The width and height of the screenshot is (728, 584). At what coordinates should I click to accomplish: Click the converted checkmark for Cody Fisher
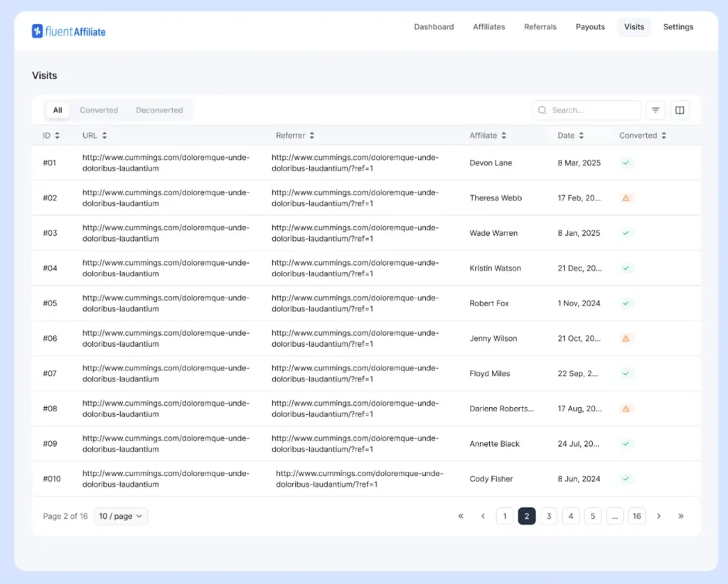pos(626,479)
